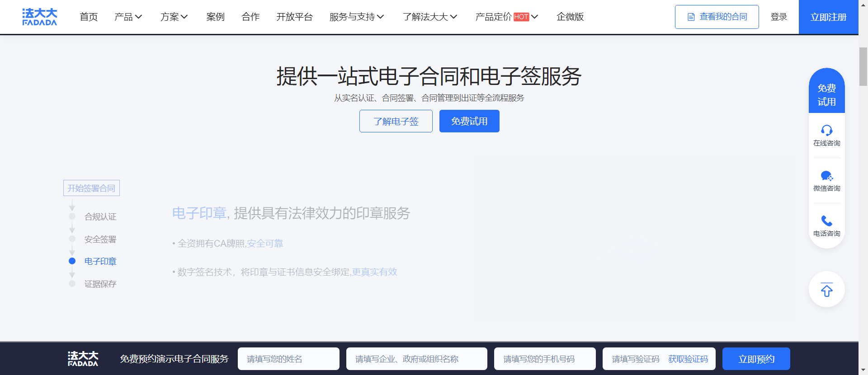Click the 了解电子签 button
Image resolution: width=868 pixels, height=375 pixels.
396,121
